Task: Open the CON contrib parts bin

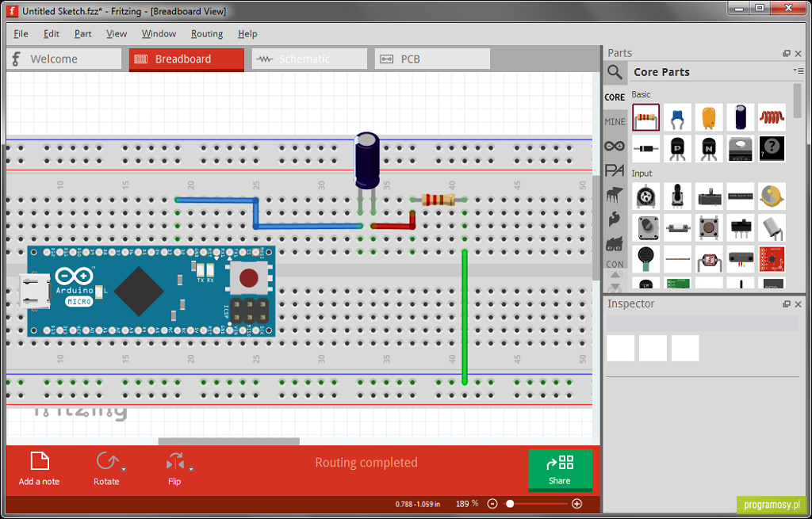Action: point(615,265)
